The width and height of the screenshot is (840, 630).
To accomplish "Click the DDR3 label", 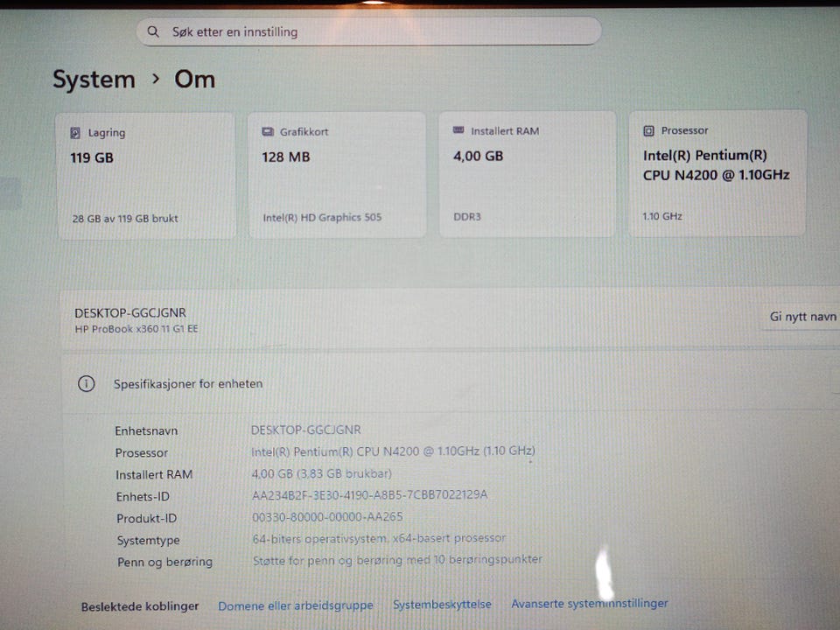I will (x=467, y=216).
